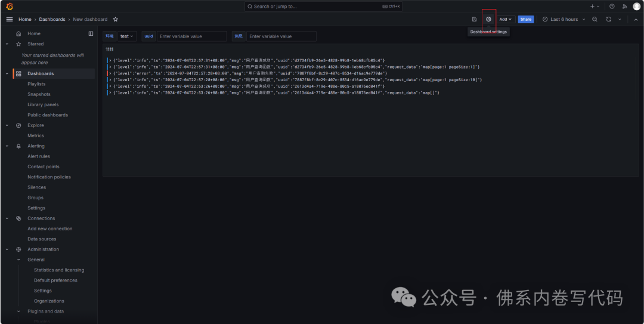Open the Add dropdown button
The image size is (644, 324).
[x=506, y=19]
